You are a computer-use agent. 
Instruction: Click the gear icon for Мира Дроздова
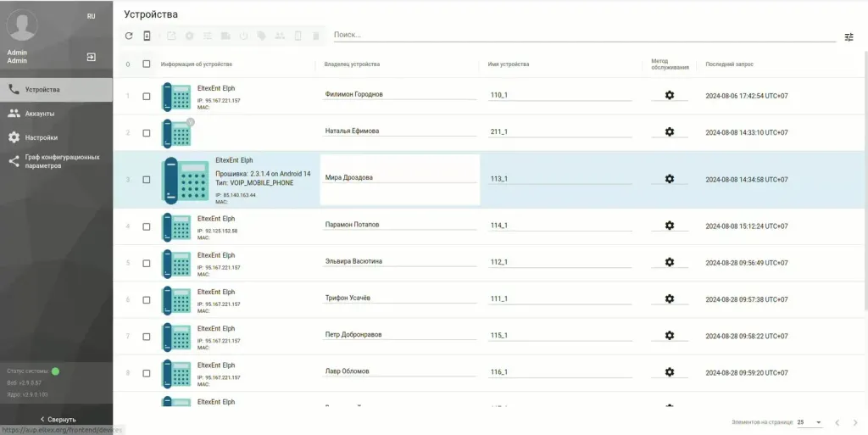pyautogui.click(x=669, y=179)
